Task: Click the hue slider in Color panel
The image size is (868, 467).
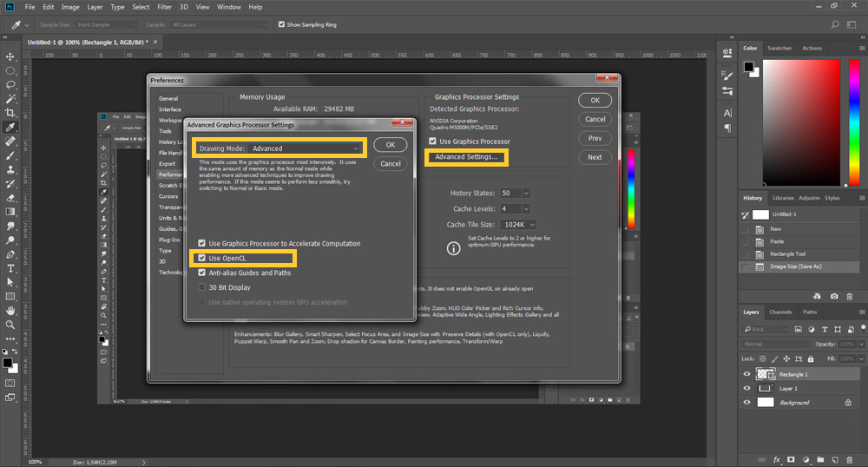Action: (855, 122)
